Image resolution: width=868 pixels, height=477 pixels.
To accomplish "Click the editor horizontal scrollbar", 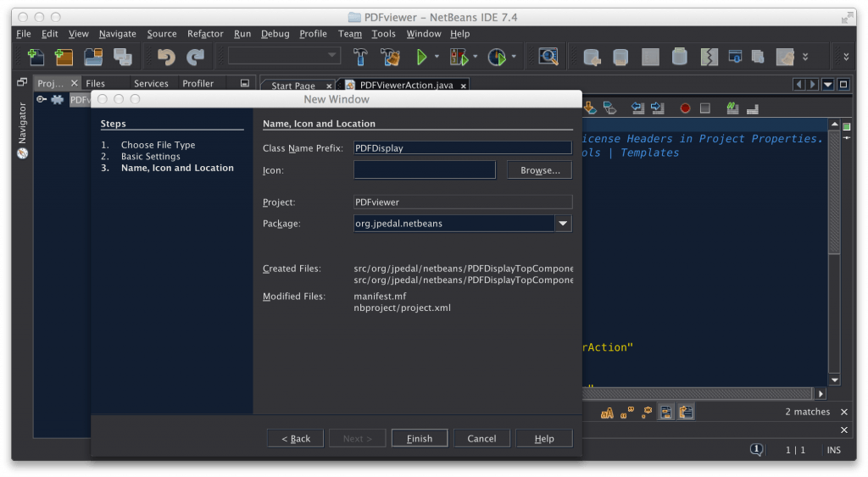I will [x=698, y=393].
